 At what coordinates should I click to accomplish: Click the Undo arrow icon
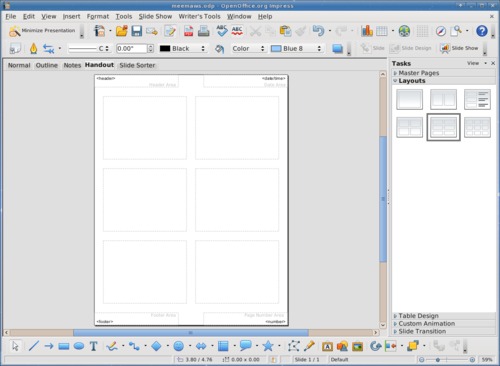318,31
